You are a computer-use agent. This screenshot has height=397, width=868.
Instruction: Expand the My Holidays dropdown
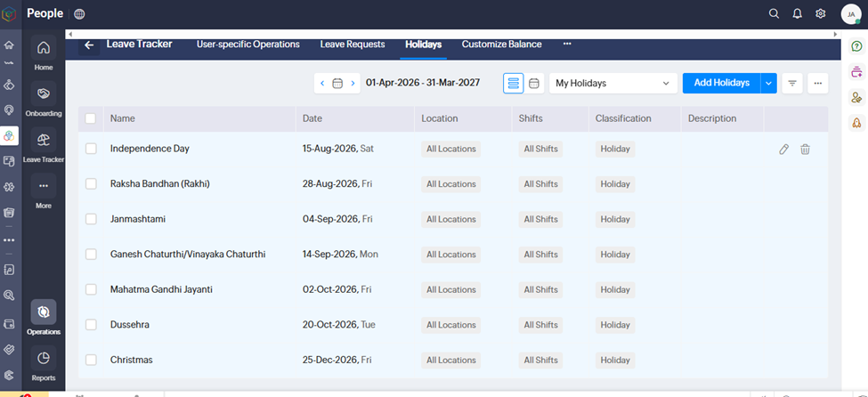point(612,83)
